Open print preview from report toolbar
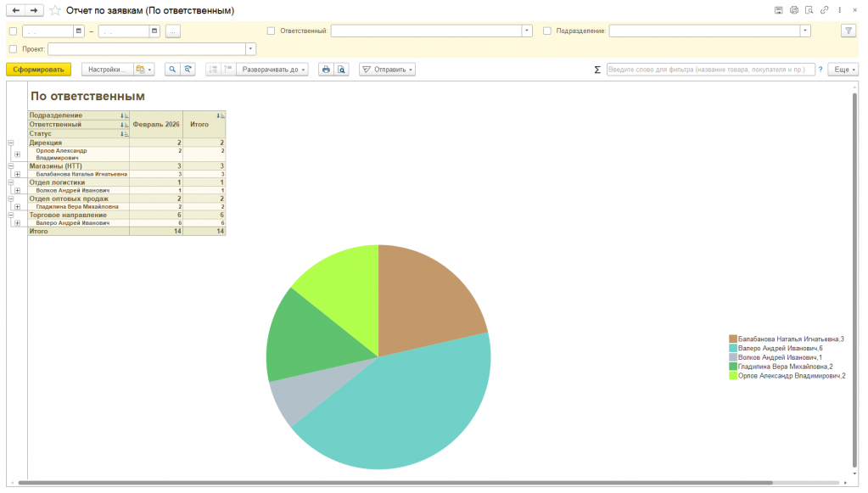Screen dimensions: 868x493 (342, 70)
